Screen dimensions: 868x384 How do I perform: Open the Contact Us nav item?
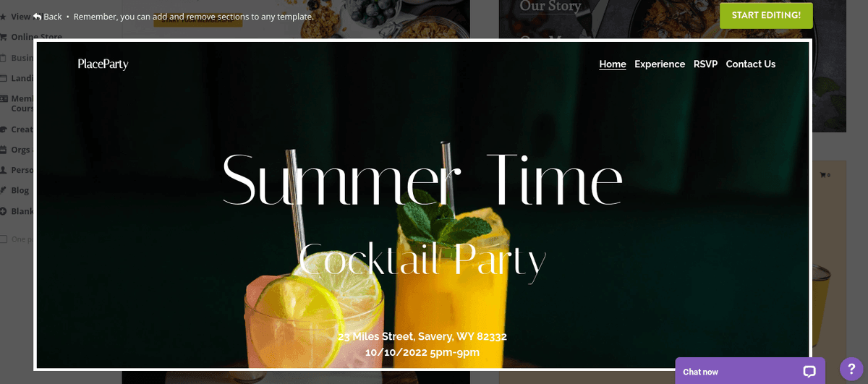coord(750,64)
